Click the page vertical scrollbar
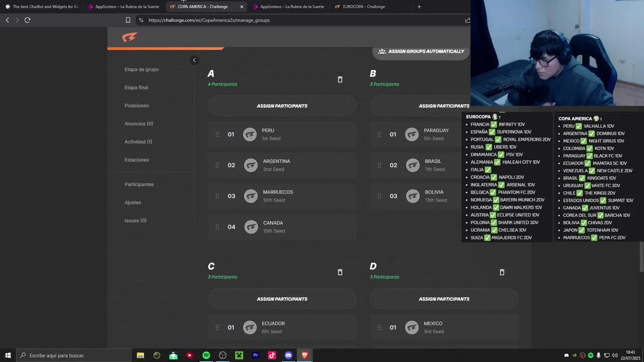The image size is (644, 362). (x=641, y=256)
